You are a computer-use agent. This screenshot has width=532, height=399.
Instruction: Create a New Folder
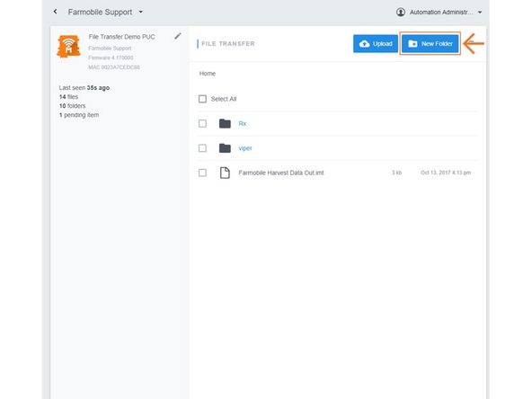pyautogui.click(x=430, y=44)
